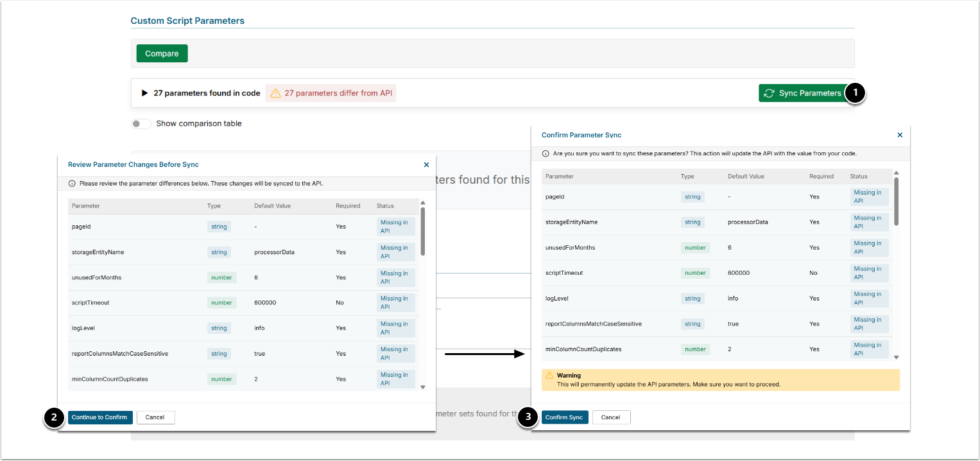
Task: Close the Confirm Parameter Sync dialog
Action: (900, 135)
